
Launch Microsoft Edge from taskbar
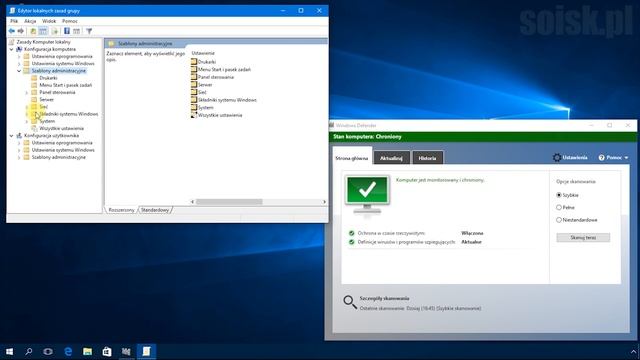tap(68, 351)
